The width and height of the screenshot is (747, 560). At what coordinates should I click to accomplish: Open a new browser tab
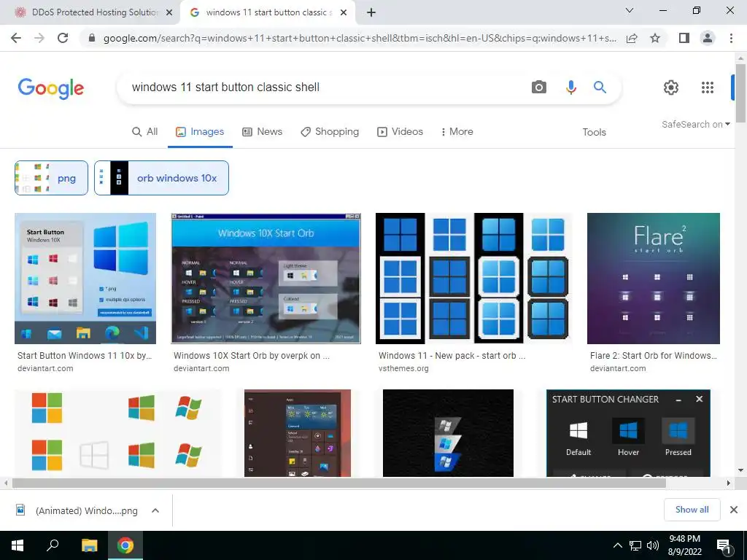point(371,12)
